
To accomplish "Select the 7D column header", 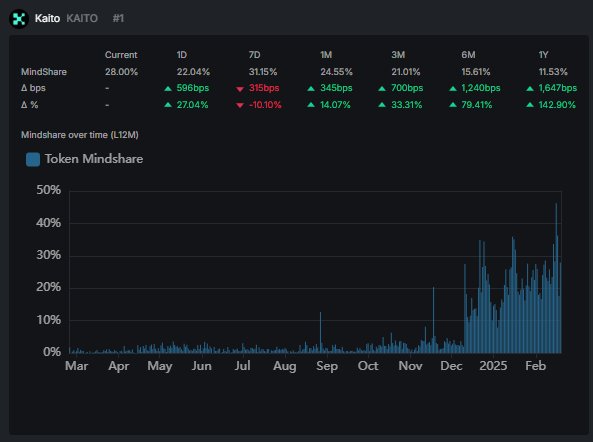I will [x=255, y=55].
